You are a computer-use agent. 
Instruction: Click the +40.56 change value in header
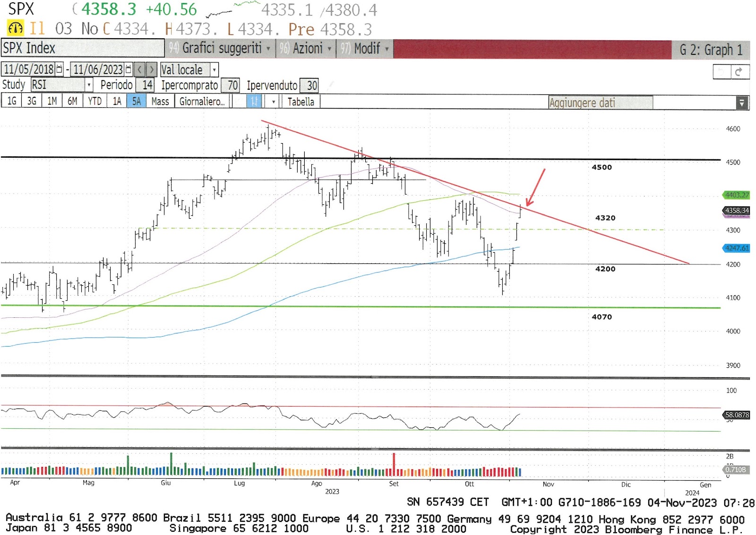tap(171, 9)
